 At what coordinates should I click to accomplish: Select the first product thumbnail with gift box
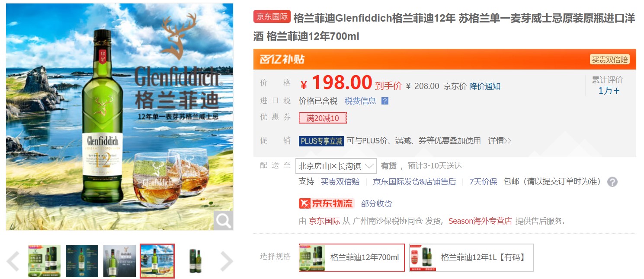pos(44,261)
